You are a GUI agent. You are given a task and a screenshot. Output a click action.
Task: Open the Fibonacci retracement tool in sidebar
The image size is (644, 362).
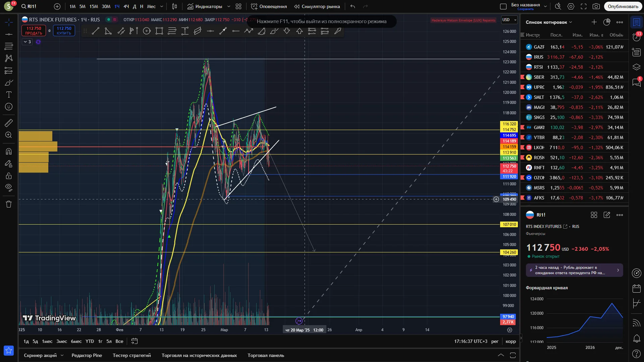point(9,46)
